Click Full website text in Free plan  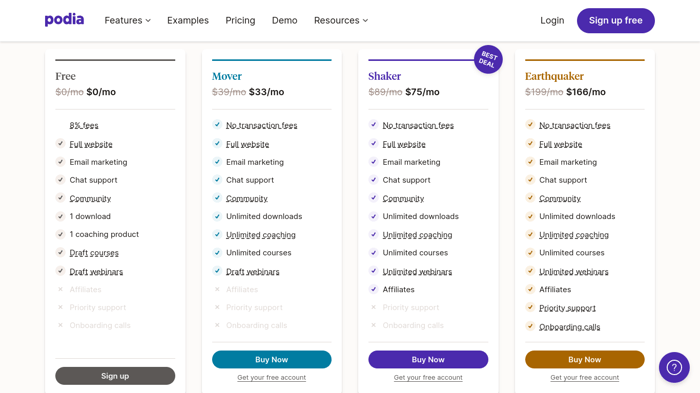[91, 144]
